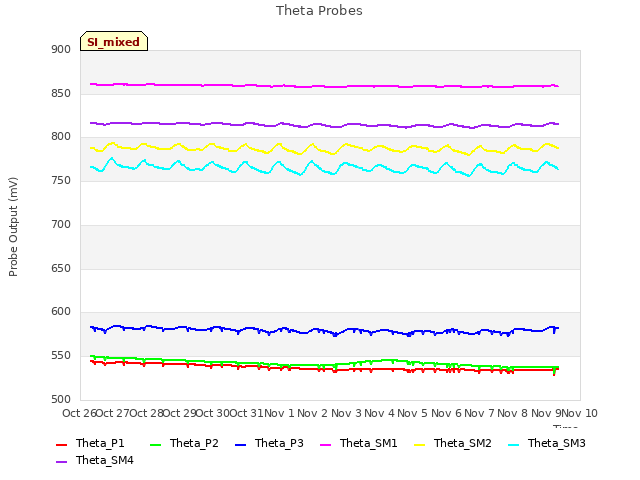Click the magenta Theta_SM1 legend swatch
Screen dimensions: 640x480
(x=325, y=444)
